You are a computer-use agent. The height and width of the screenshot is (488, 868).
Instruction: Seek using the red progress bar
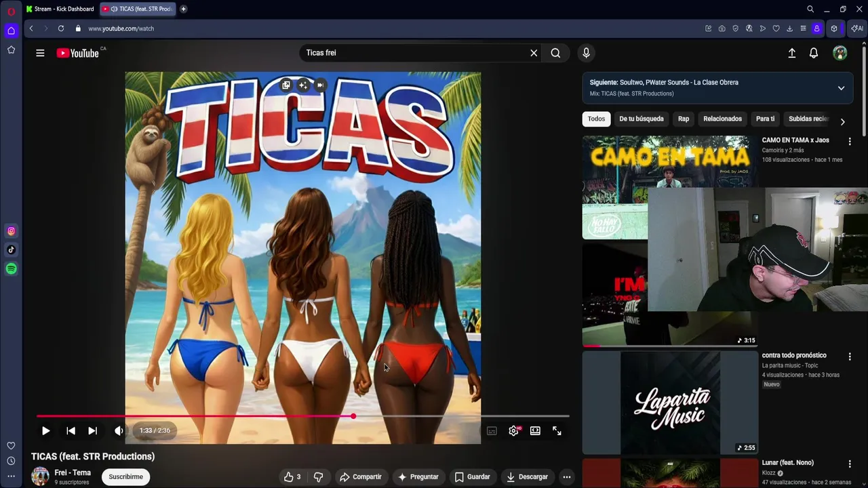click(x=303, y=416)
